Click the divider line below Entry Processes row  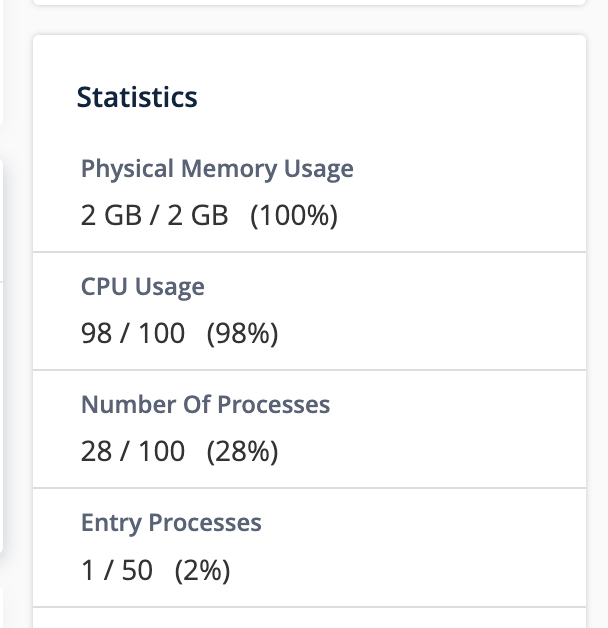point(309,606)
